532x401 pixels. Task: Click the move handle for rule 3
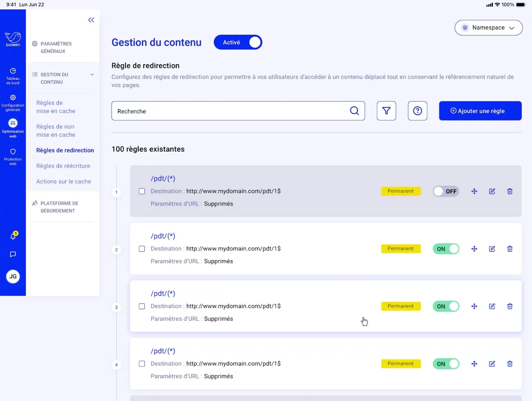474,306
